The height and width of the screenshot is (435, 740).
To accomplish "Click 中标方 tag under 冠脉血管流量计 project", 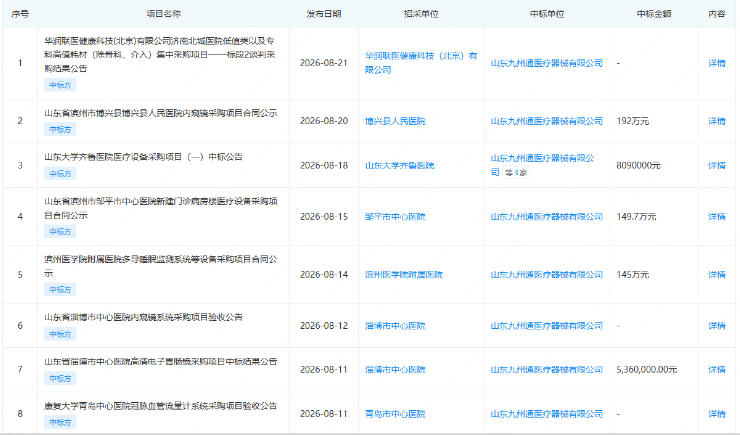I will [60, 422].
